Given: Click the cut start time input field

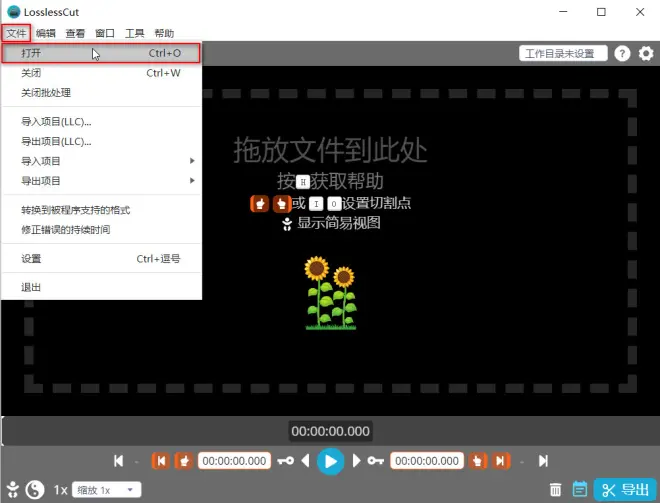Looking at the screenshot, I should tap(234, 461).
